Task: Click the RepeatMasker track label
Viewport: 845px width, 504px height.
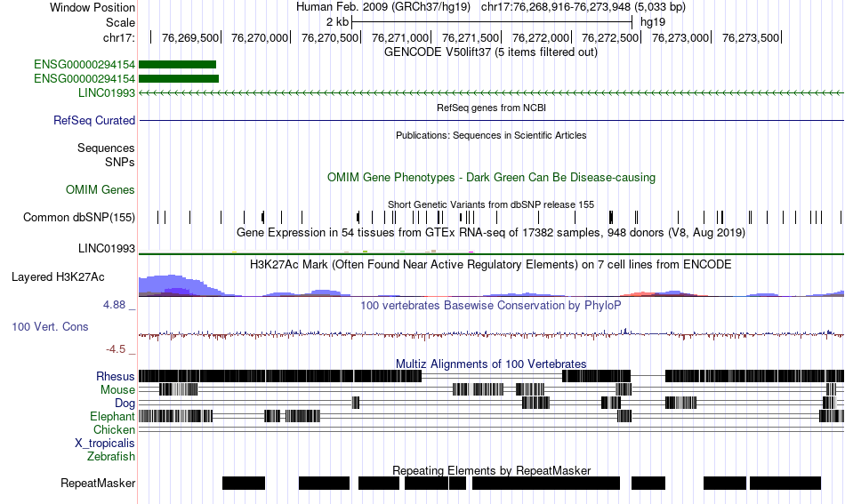Action: (x=98, y=483)
